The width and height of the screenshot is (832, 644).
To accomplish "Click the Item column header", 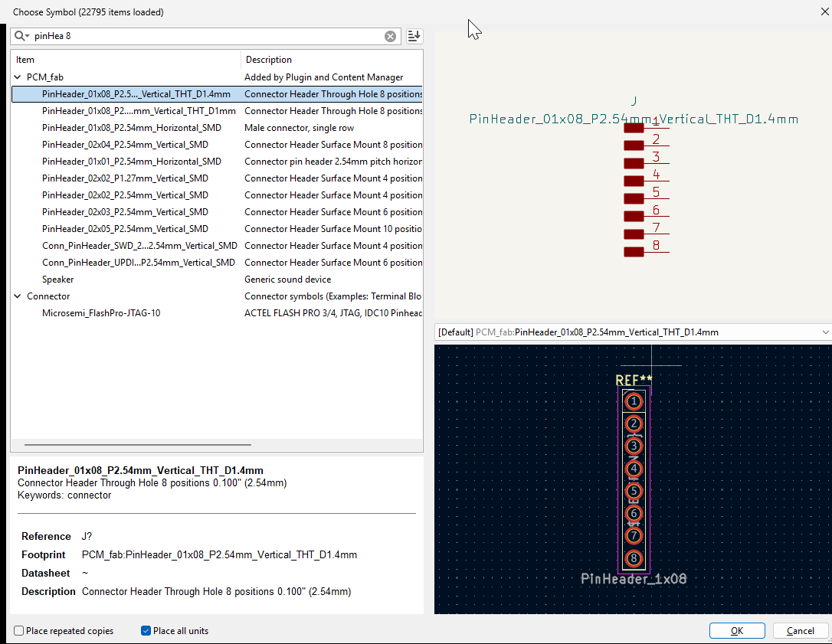I will [126, 60].
